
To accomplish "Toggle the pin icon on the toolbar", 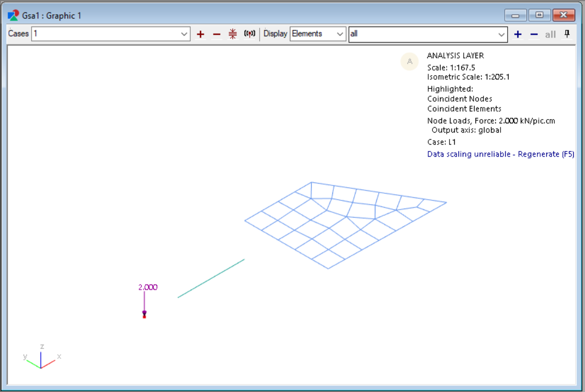I will [567, 34].
